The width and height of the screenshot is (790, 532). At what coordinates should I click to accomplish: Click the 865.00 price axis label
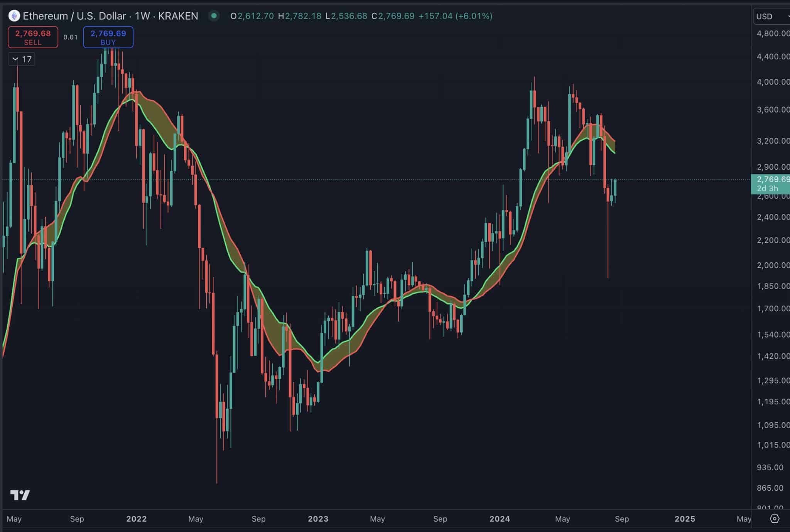tap(770, 488)
